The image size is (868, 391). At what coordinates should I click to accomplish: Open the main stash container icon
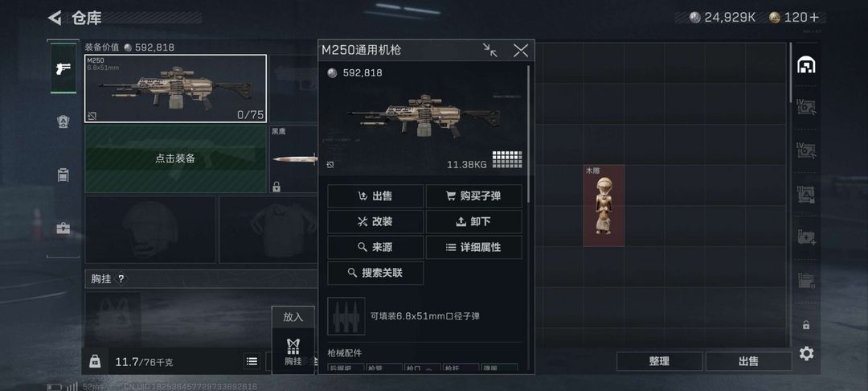[x=806, y=65]
